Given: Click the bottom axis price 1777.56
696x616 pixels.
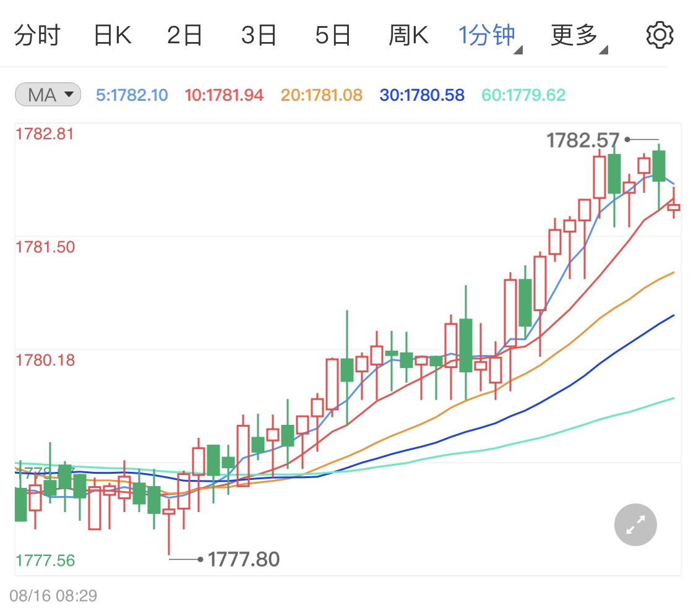Looking at the screenshot, I should [x=45, y=560].
